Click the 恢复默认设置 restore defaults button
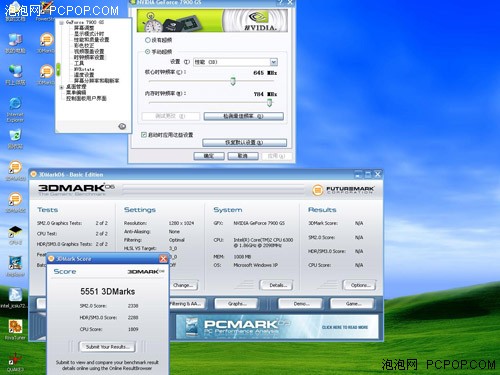This screenshot has width=500, height=375. [x=244, y=142]
